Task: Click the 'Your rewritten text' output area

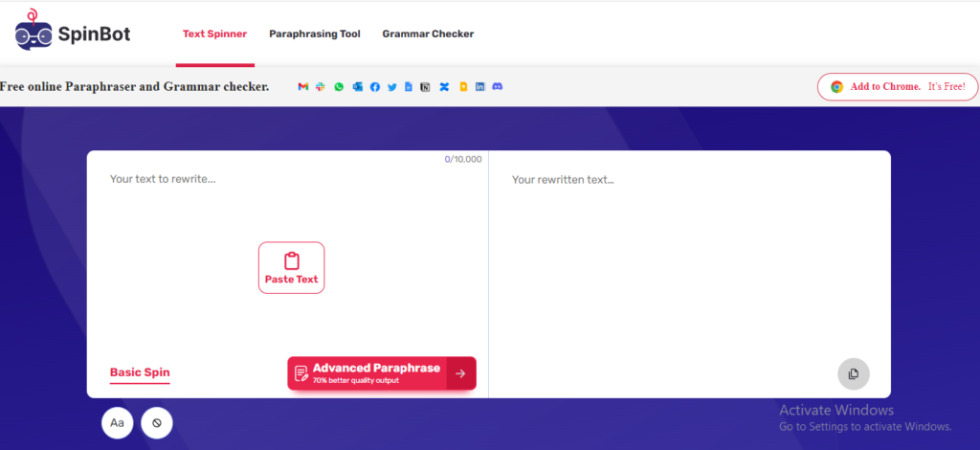Action: click(x=690, y=274)
